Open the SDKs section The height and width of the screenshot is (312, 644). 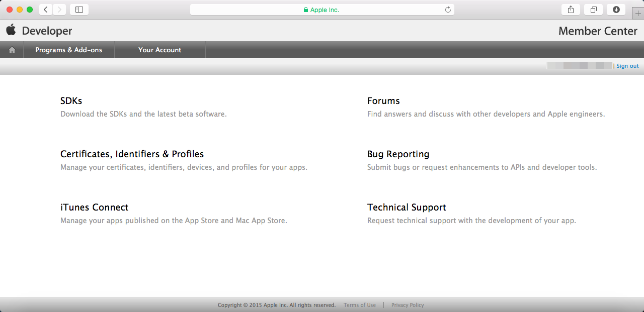(71, 100)
